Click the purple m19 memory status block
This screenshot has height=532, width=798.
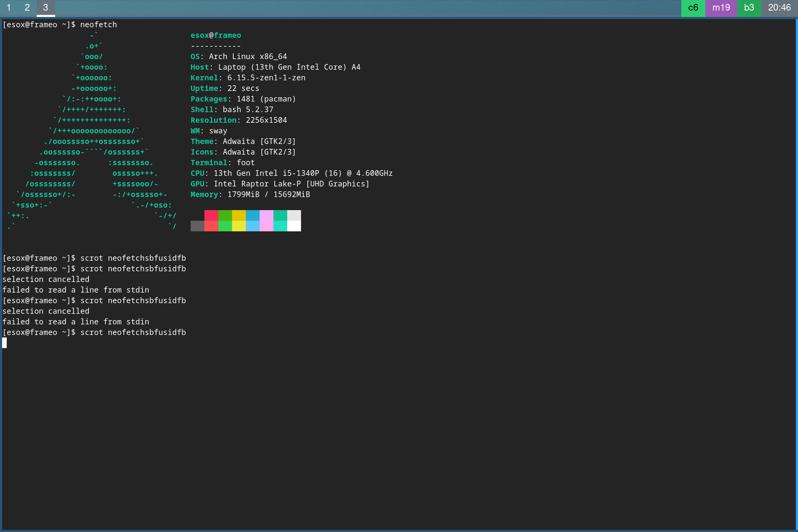tap(721, 8)
